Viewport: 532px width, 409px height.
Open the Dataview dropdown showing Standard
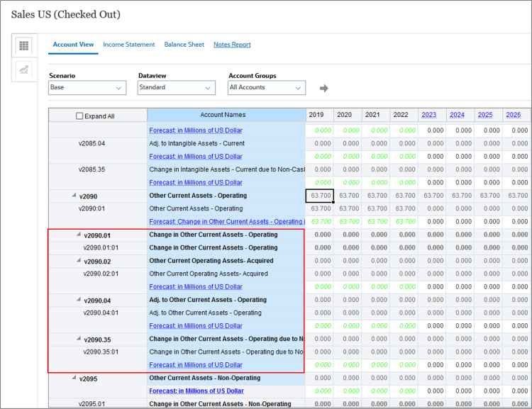point(176,88)
